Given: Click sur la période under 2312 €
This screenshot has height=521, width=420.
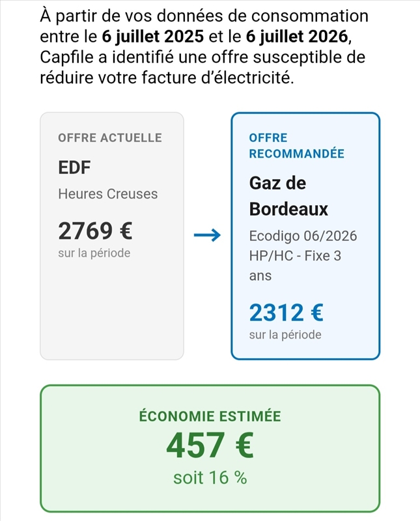Looking at the screenshot, I should click(x=285, y=335).
